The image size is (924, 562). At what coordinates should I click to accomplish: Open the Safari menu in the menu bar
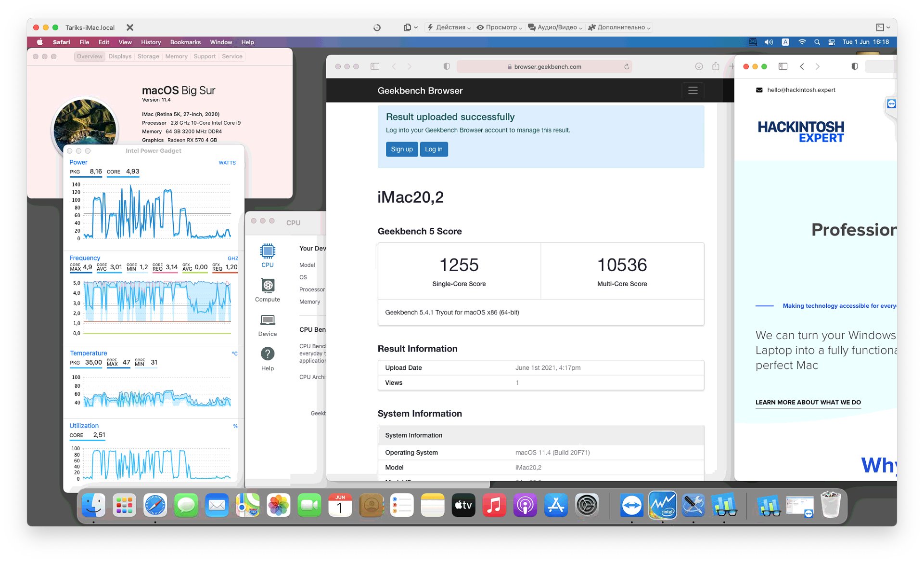61,42
